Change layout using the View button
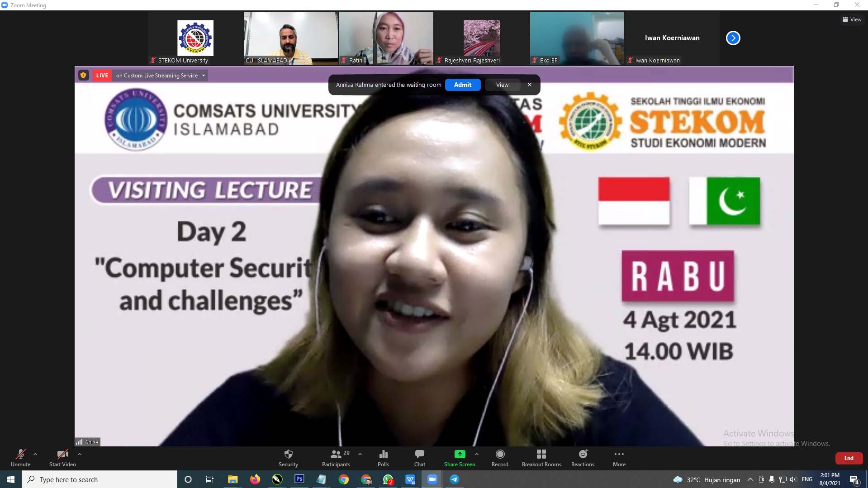 (x=852, y=19)
